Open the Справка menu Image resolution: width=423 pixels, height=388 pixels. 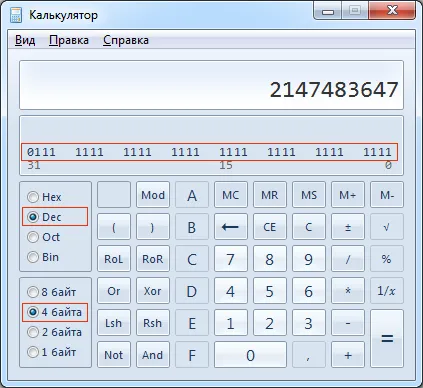click(126, 40)
